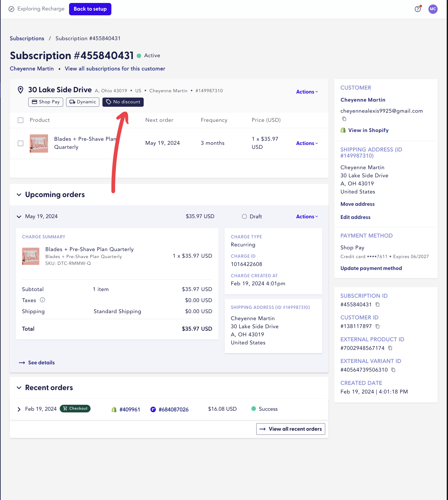
Task: Click the MC avatar menu
Action: [x=433, y=9]
